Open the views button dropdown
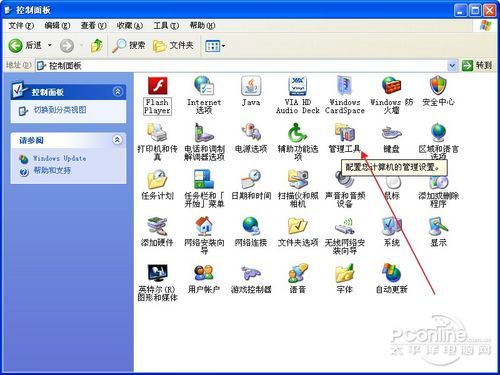This screenshot has width=500, height=375. (223, 46)
